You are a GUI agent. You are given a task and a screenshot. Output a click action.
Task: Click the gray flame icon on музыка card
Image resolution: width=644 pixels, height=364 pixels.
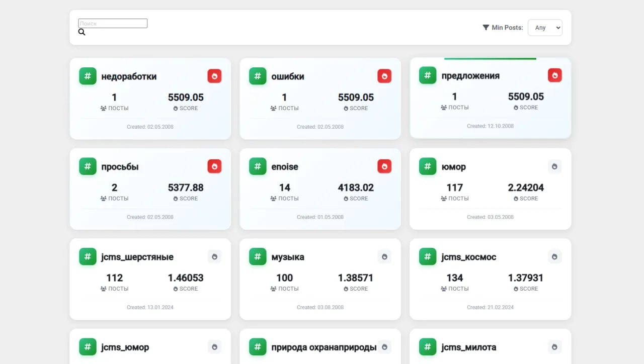click(384, 257)
